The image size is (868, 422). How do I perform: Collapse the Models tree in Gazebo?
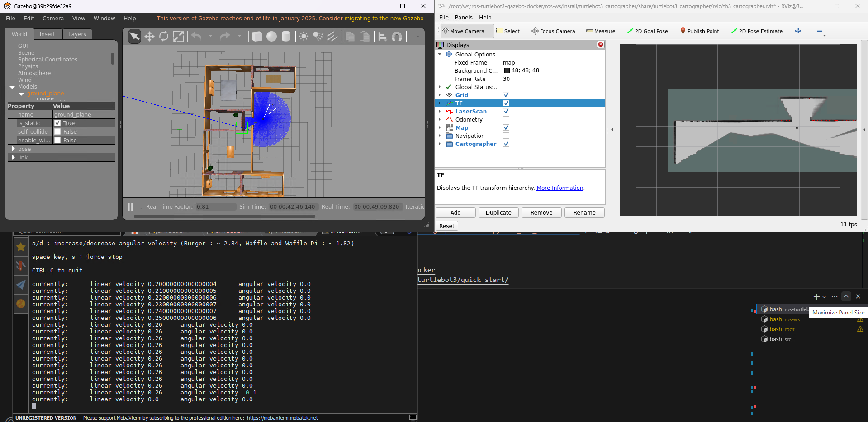(12, 87)
